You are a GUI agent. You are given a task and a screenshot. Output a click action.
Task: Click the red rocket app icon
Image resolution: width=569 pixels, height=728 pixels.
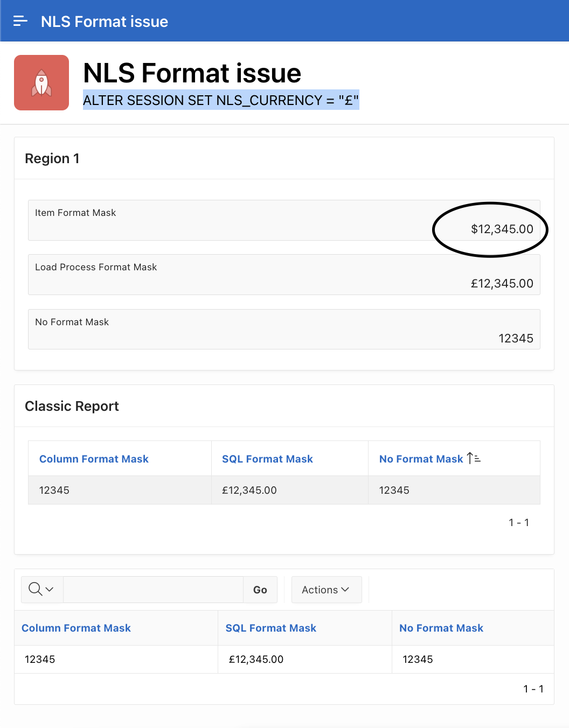tap(41, 83)
